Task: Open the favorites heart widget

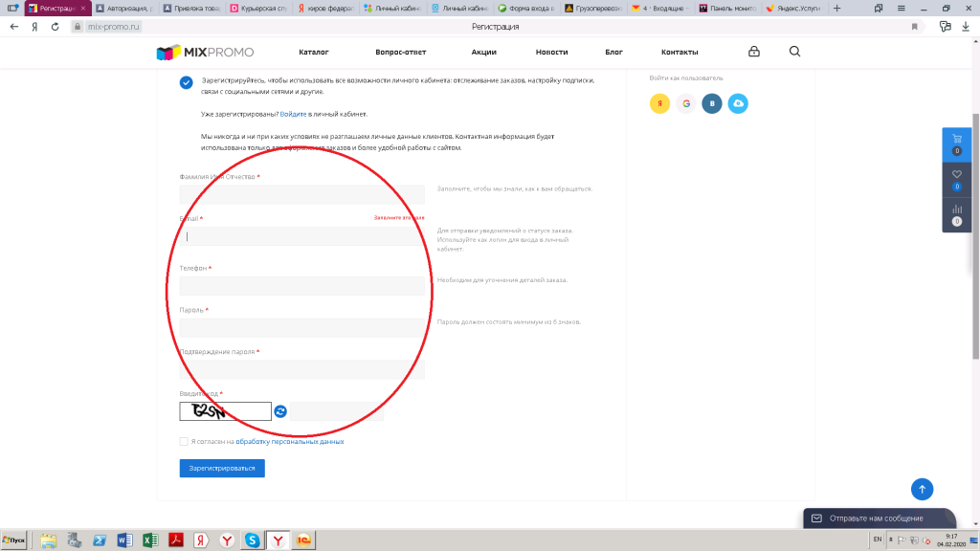Action: (x=956, y=179)
